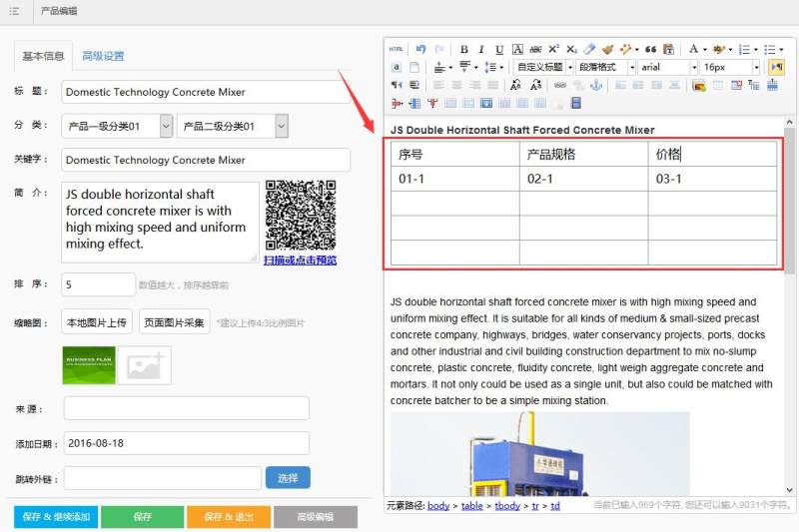Click the strikethrough icon
The height and width of the screenshot is (532, 799).
(535, 49)
